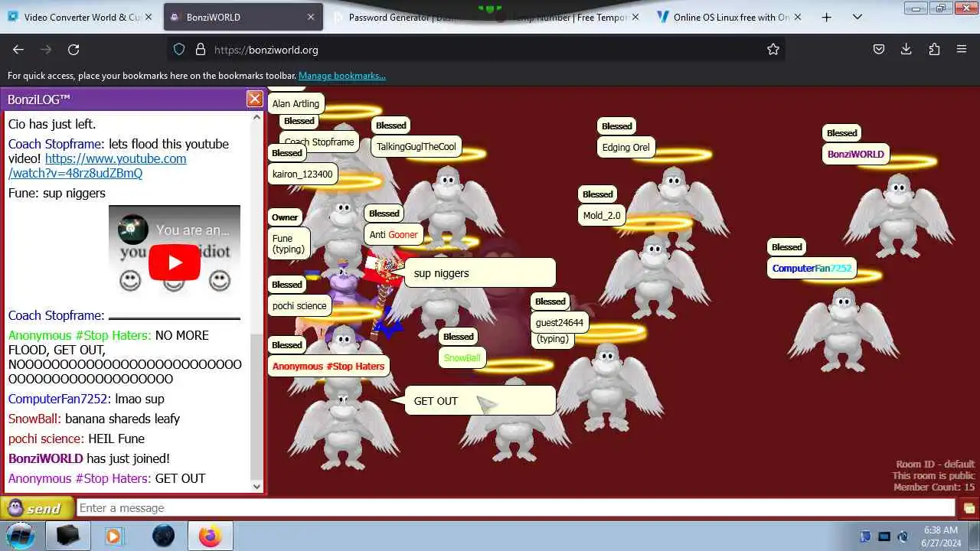Click the Edging Orel name tag
The height and width of the screenshot is (551, 980).
point(626,147)
